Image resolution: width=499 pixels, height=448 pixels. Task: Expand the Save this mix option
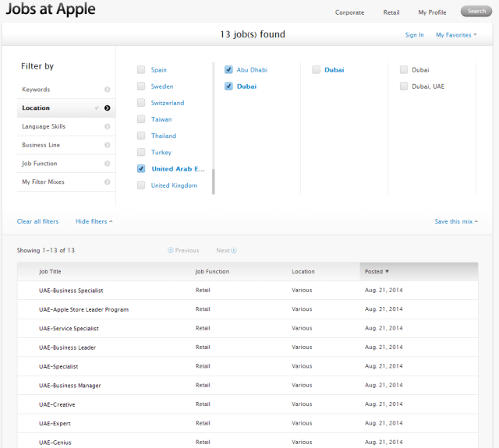456,221
